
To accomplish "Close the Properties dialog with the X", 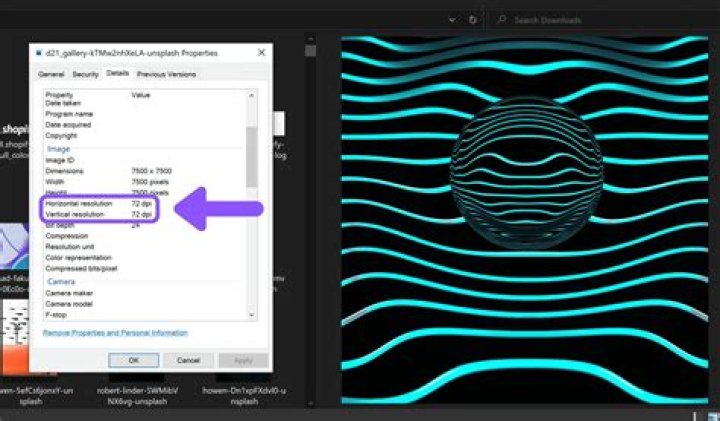I will coord(262,52).
